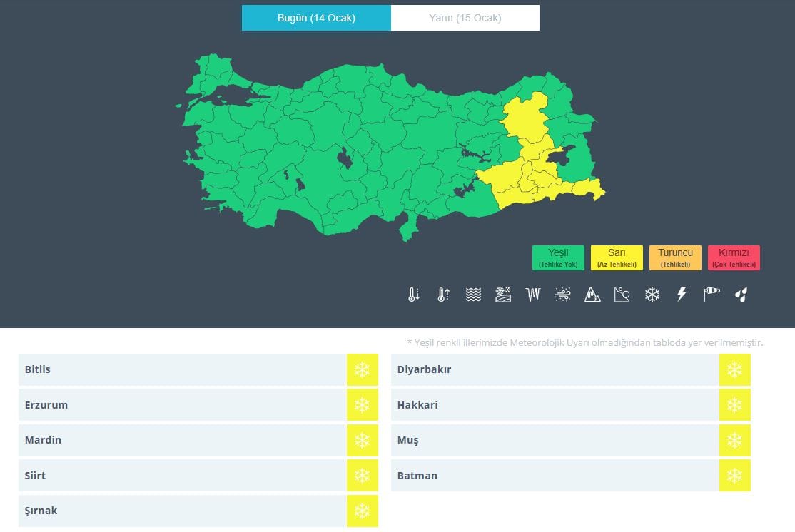
Task: Click the yellow snow icon beside Şırnak
Action: pyautogui.click(x=362, y=511)
